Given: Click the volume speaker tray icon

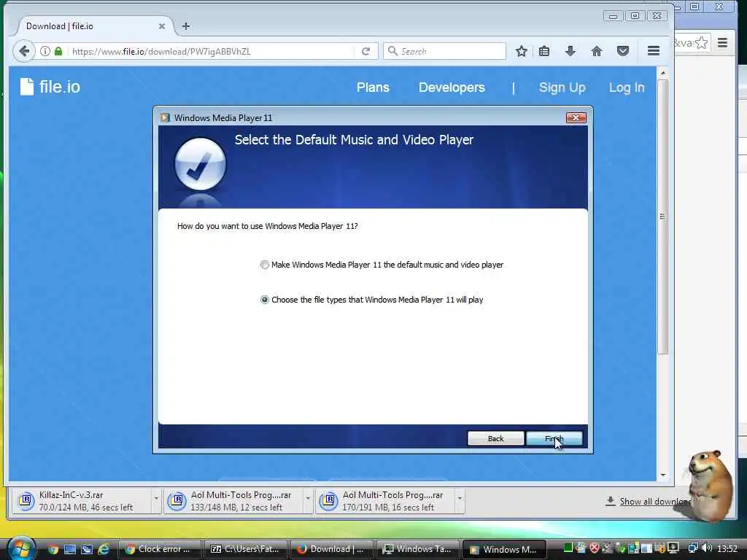Looking at the screenshot, I should click(x=707, y=548).
